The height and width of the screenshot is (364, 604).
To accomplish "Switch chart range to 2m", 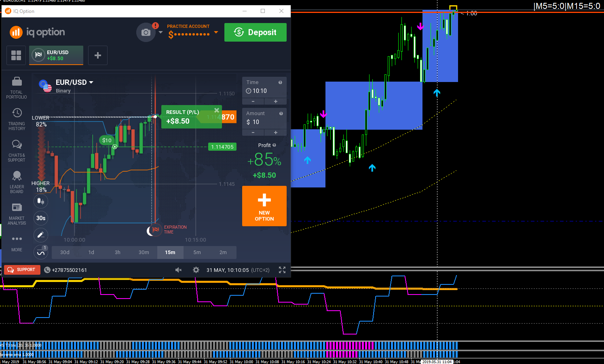I will pos(223,252).
